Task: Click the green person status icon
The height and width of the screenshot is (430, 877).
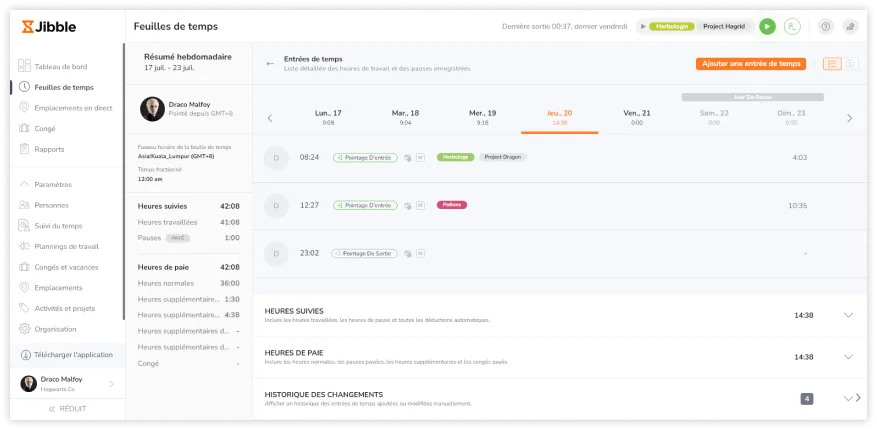Action: point(792,26)
